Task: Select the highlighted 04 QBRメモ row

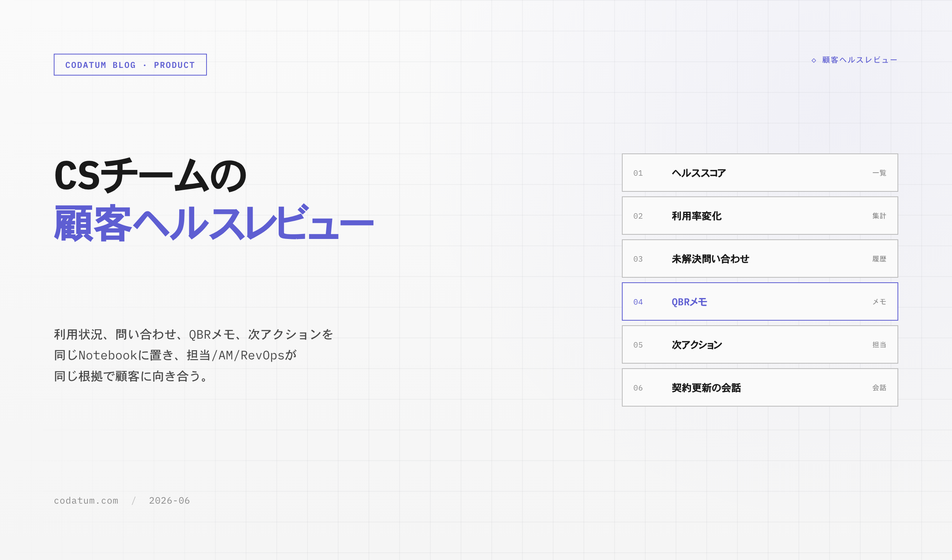Action: (760, 301)
